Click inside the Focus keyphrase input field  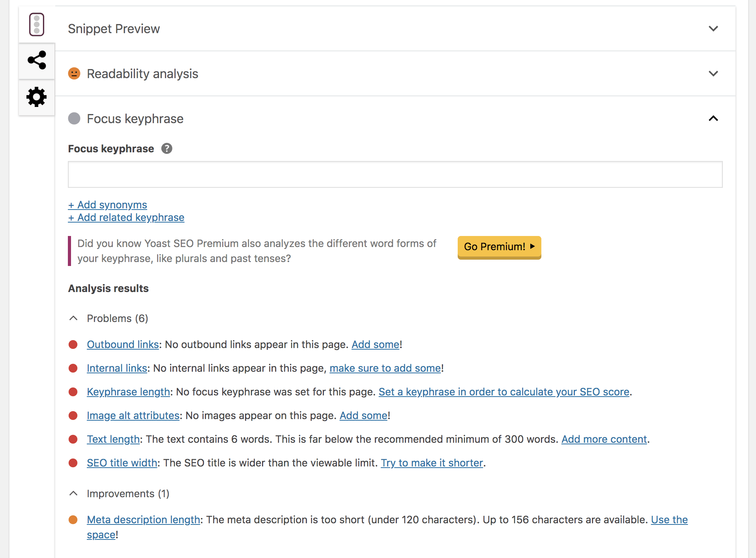[395, 174]
